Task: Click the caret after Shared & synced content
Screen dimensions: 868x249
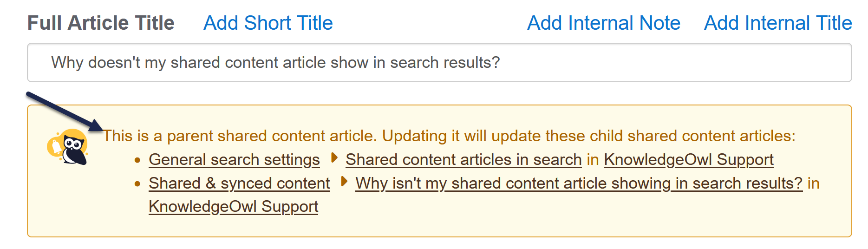Action: [x=344, y=182]
